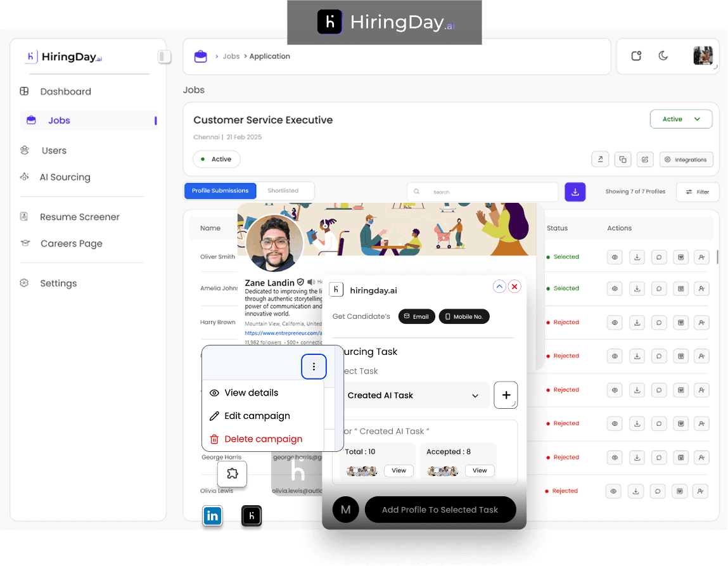Click the sound icon beside Zane Landin
728x566 pixels.
(x=310, y=282)
